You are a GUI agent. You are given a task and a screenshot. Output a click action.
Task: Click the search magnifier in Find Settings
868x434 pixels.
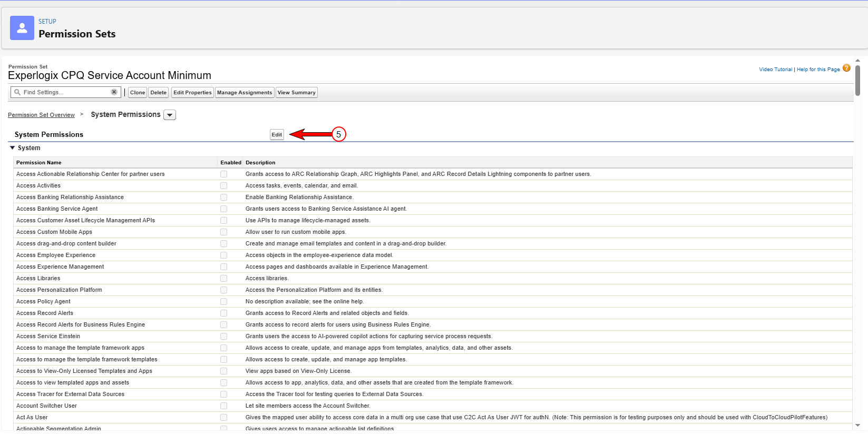17,92
